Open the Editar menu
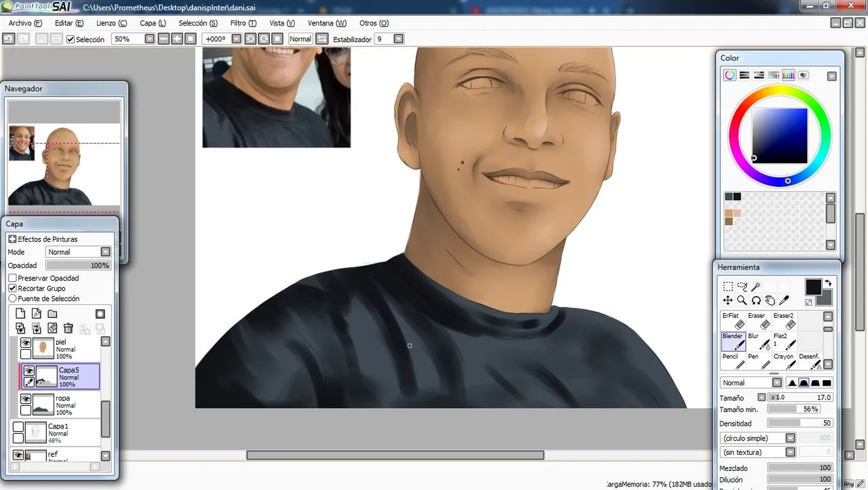The height and width of the screenshot is (490, 868). point(69,23)
